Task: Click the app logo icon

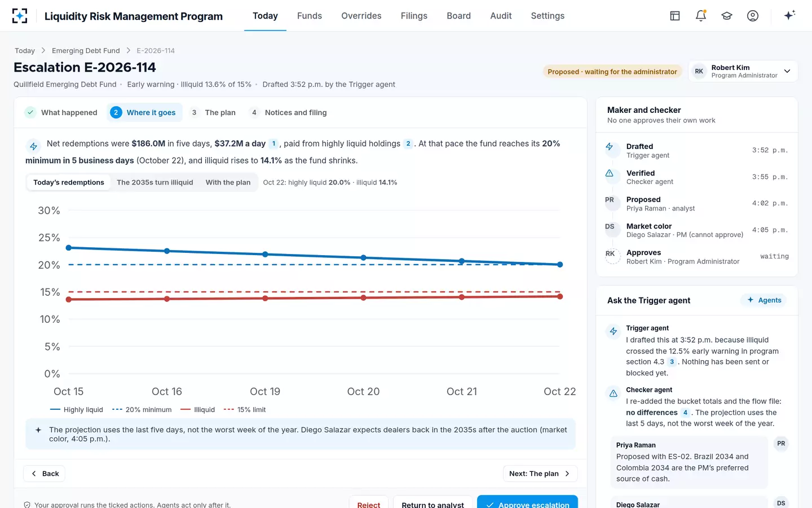Action: coord(20,16)
